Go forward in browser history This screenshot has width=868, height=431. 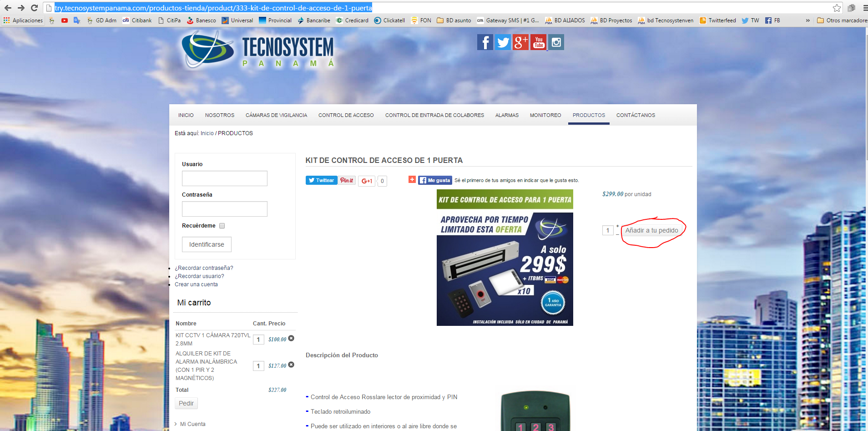coord(21,8)
